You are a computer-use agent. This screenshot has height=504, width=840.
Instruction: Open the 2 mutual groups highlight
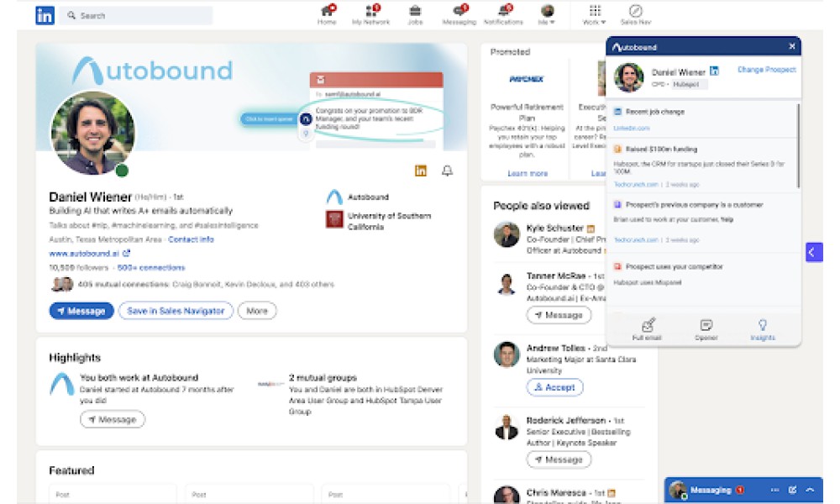(323, 378)
